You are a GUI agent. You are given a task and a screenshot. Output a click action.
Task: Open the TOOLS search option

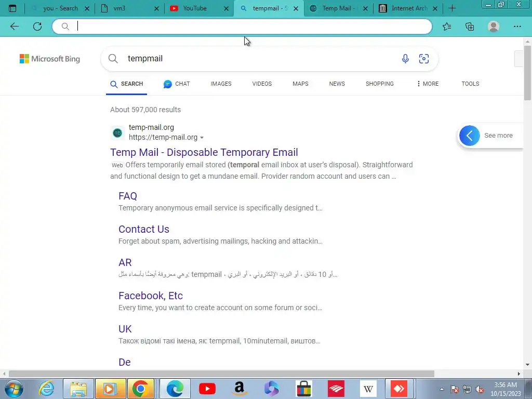pyautogui.click(x=470, y=84)
